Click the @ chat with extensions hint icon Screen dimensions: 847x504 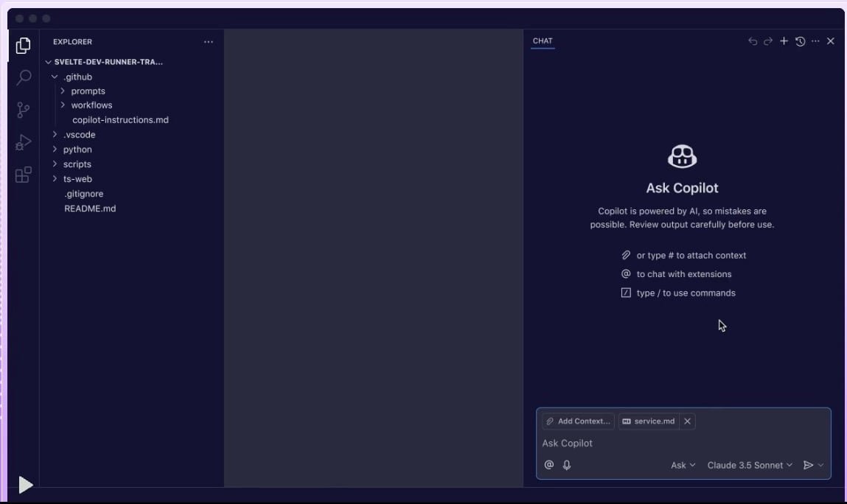point(626,274)
